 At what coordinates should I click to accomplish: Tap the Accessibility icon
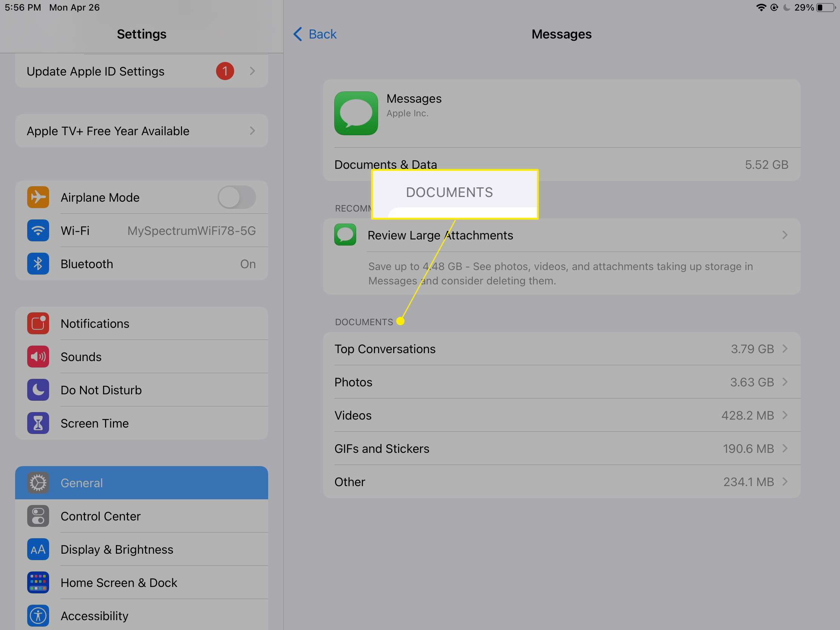point(38,616)
